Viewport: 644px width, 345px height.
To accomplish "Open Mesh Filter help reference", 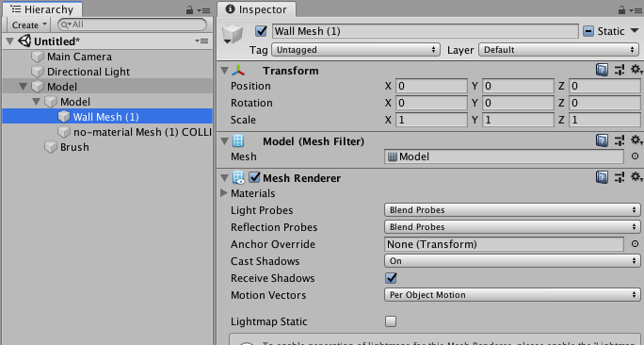I will click(x=602, y=141).
